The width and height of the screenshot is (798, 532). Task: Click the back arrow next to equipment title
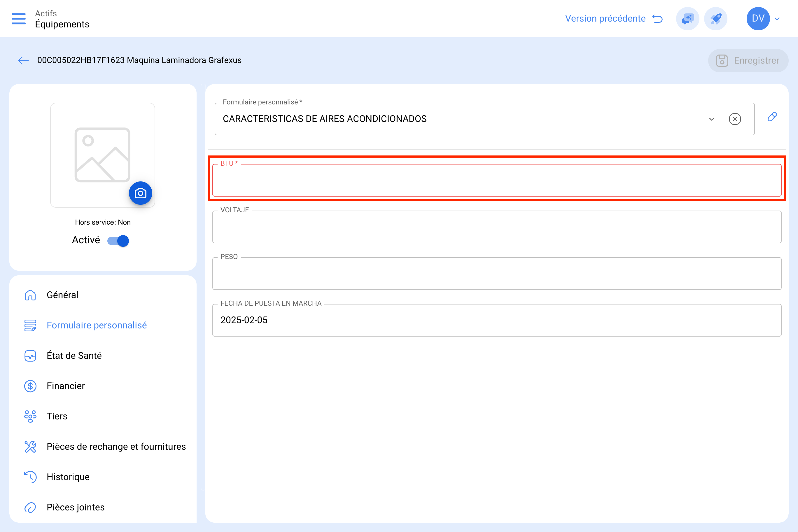tap(23, 60)
